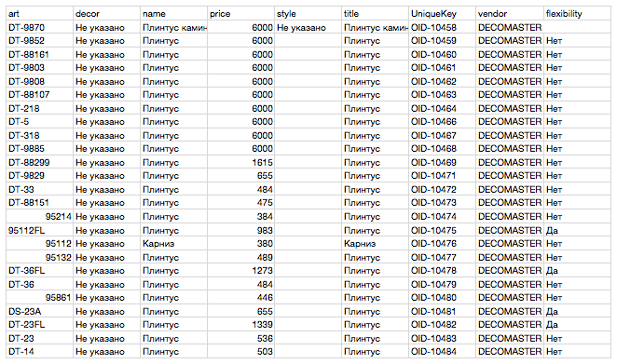Select cell with article DT-9870
The image size is (617, 364).
39,28
